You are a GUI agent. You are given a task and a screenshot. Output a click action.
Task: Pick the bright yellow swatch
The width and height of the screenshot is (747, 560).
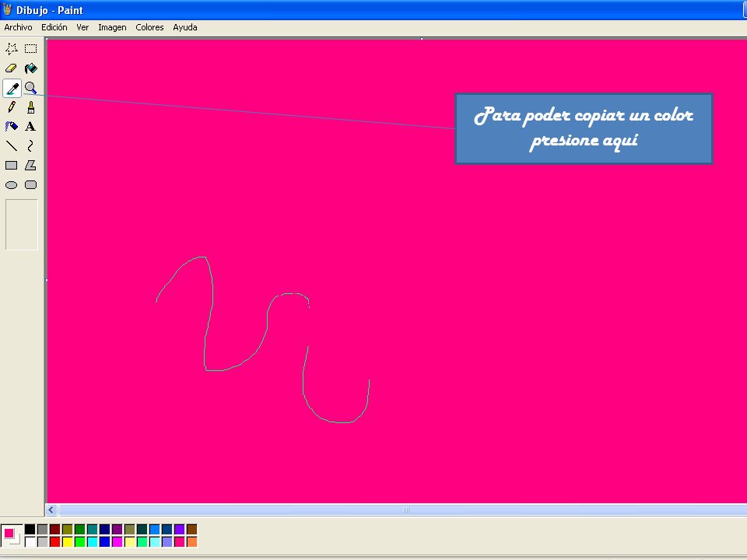pos(67,541)
